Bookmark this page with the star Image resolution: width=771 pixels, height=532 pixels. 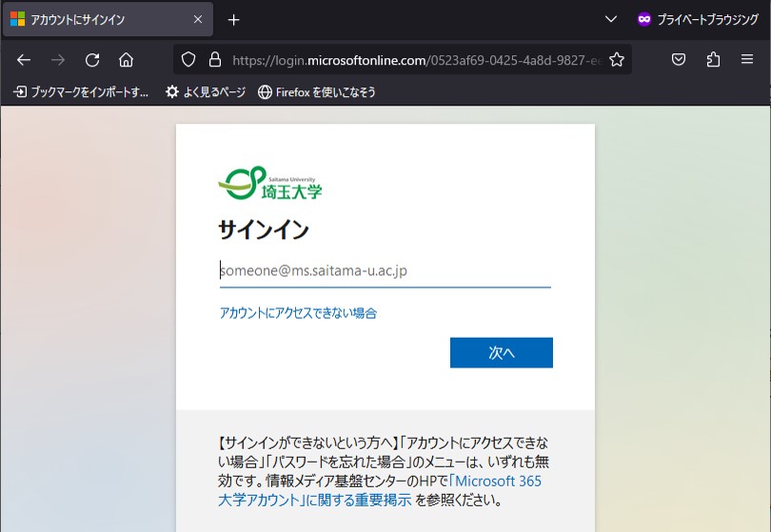pos(617,60)
